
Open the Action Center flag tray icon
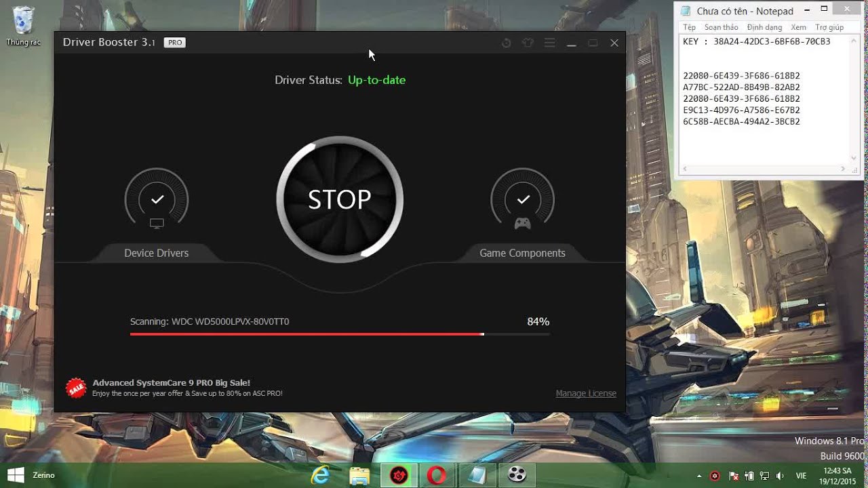[x=733, y=476]
